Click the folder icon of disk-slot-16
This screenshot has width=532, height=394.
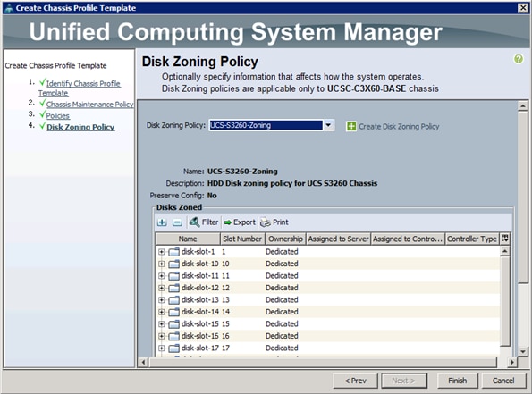(x=173, y=336)
